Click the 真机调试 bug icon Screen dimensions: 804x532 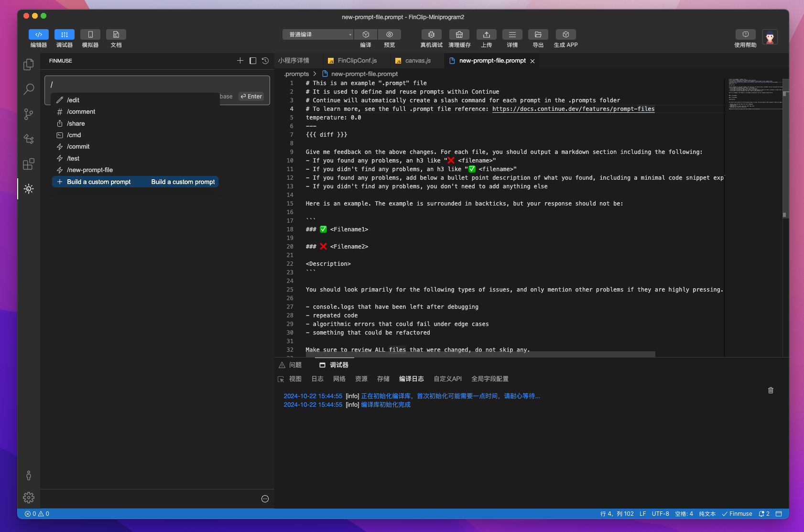pos(431,34)
